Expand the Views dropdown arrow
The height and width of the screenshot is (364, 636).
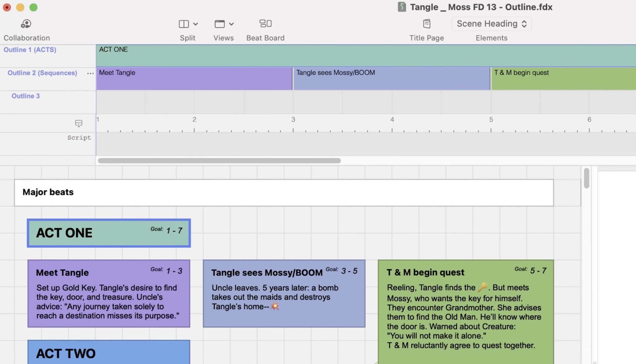[231, 24]
